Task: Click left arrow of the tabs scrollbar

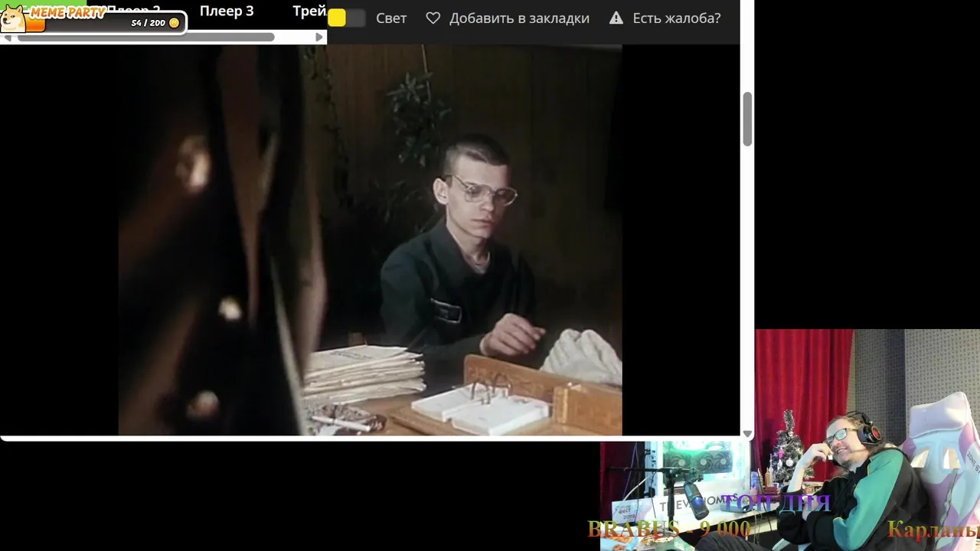Action: click(7, 37)
